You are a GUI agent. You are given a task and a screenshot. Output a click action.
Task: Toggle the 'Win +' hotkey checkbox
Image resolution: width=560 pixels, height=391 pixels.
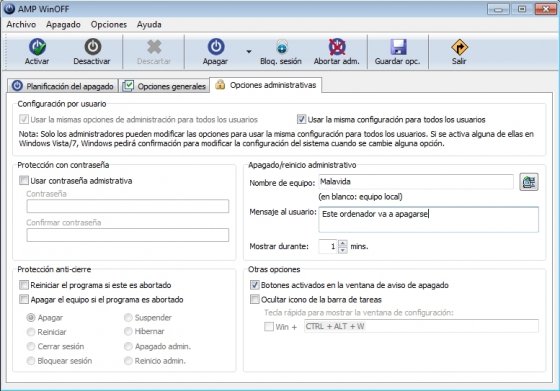coord(269,326)
